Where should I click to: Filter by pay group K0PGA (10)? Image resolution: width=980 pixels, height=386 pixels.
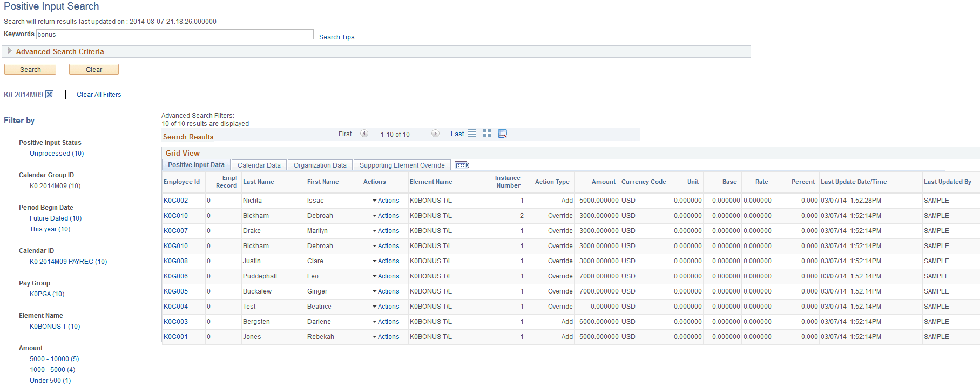47,294
